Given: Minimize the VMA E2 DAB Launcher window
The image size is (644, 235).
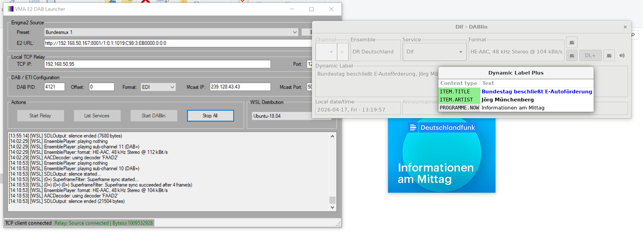Looking at the screenshot, I should pos(292,9).
